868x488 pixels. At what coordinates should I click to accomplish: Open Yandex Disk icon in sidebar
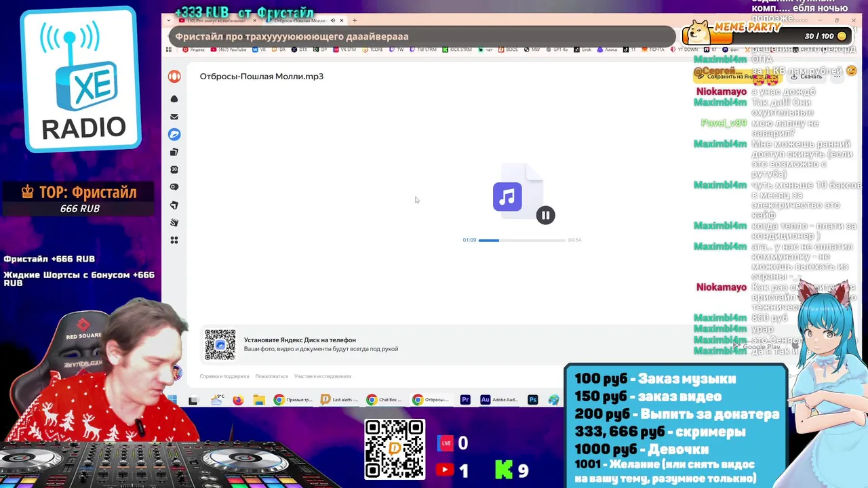(x=174, y=134)
